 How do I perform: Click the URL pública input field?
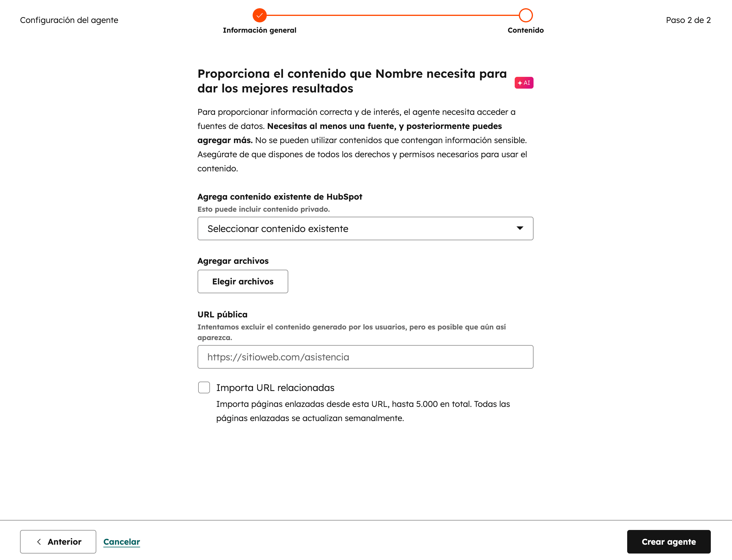tap(365, 357)
